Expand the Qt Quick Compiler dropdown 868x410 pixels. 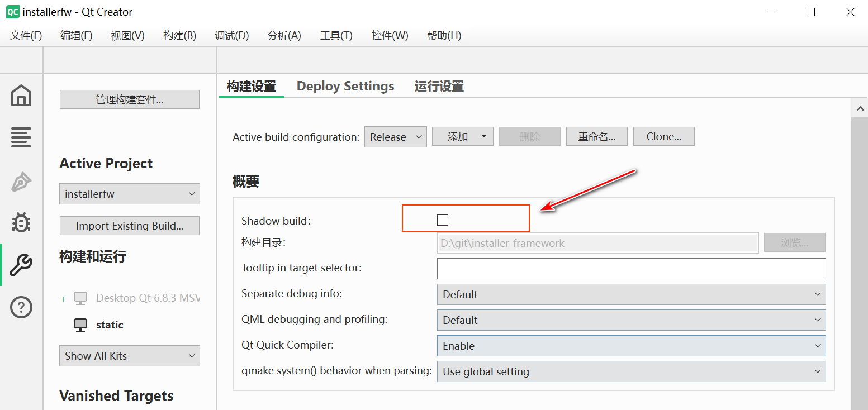click(630, 346)
